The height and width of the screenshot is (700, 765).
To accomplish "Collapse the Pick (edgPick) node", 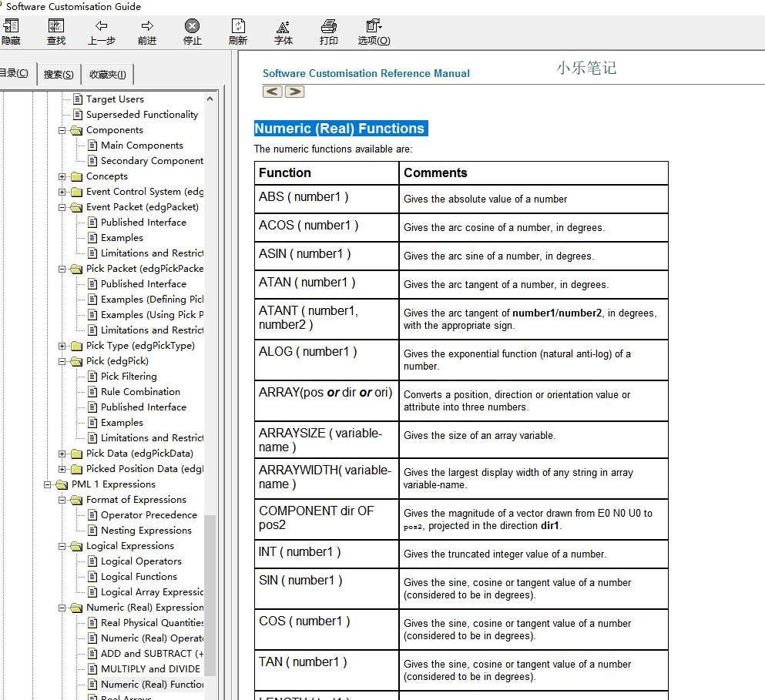I will (62, 361).
